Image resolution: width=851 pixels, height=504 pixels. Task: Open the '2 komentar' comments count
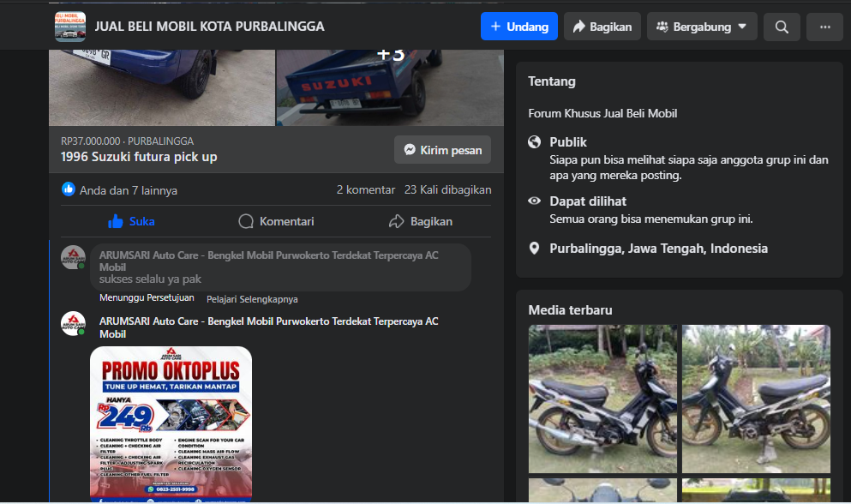pos(366,189)
